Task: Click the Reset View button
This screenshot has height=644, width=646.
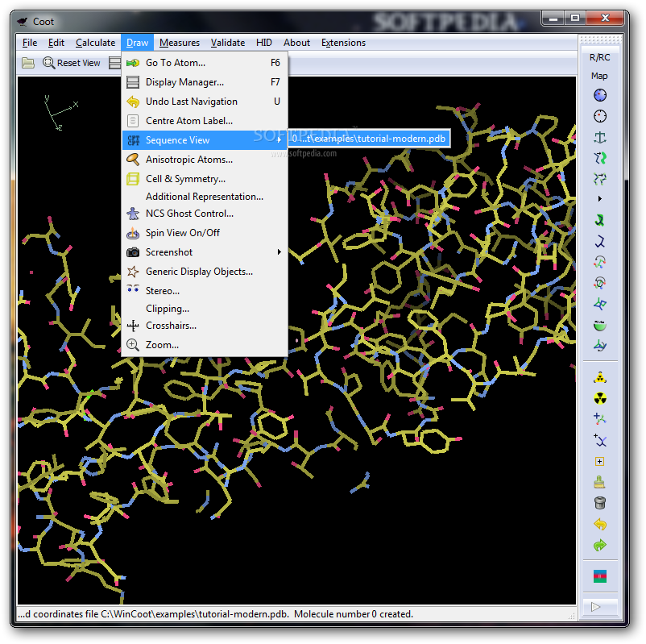Action: tap(72, 63)
